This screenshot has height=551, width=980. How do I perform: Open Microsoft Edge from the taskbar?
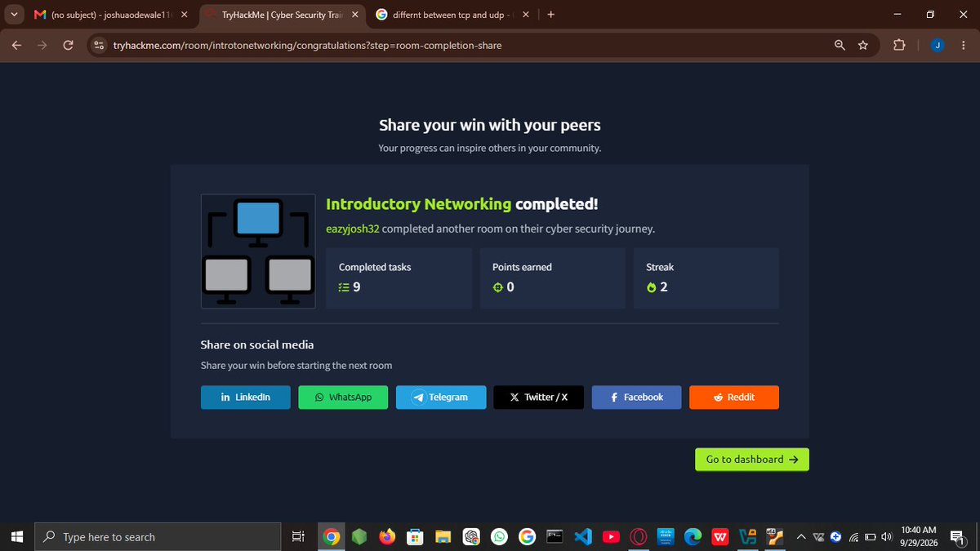pyautogui.click(x=693, y=536)
